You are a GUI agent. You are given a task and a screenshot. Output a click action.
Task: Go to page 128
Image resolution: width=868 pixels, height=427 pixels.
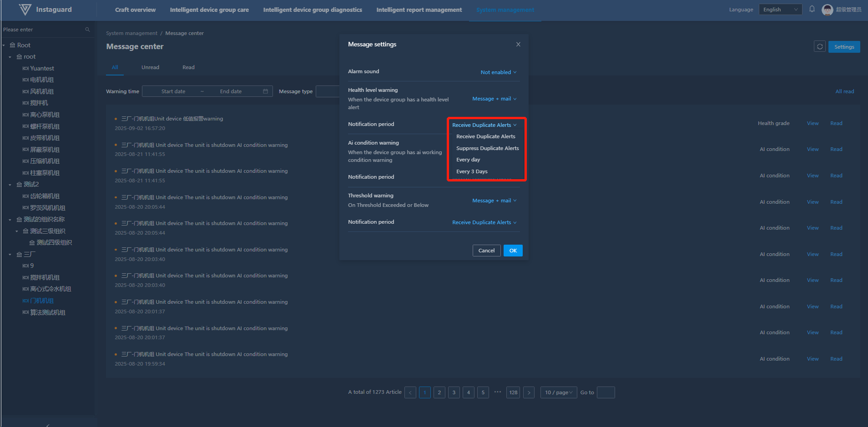514,392
